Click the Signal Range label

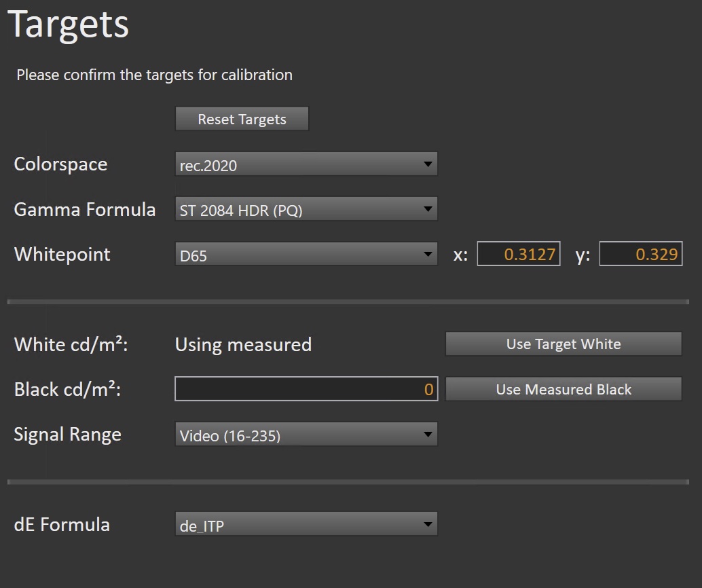pyautogui.click(x=67, y=435)
